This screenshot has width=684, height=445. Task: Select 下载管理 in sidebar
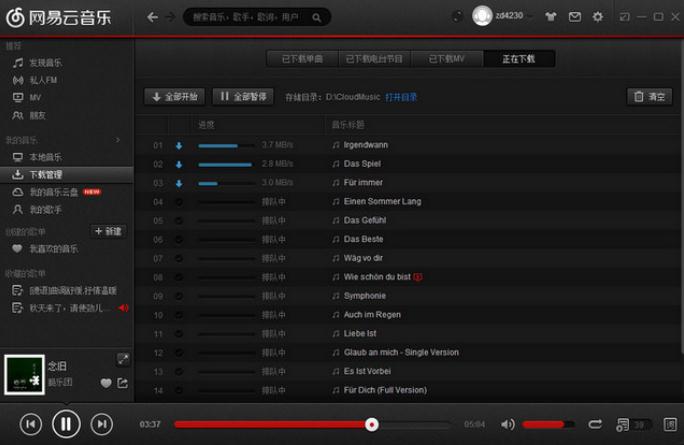click(67, 175)
